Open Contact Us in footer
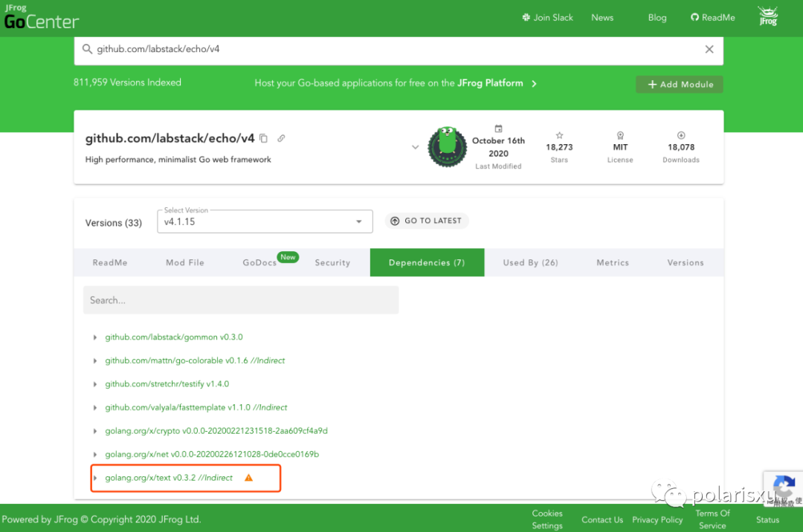 coord(602,519)
